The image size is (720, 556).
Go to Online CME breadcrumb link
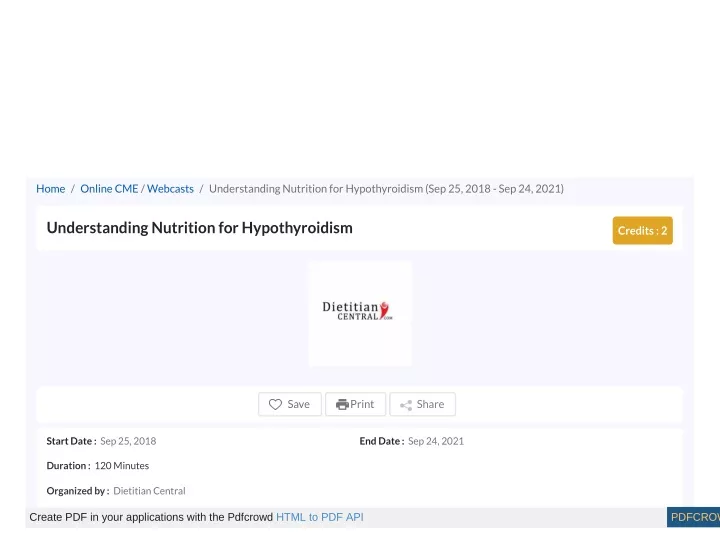109,189
